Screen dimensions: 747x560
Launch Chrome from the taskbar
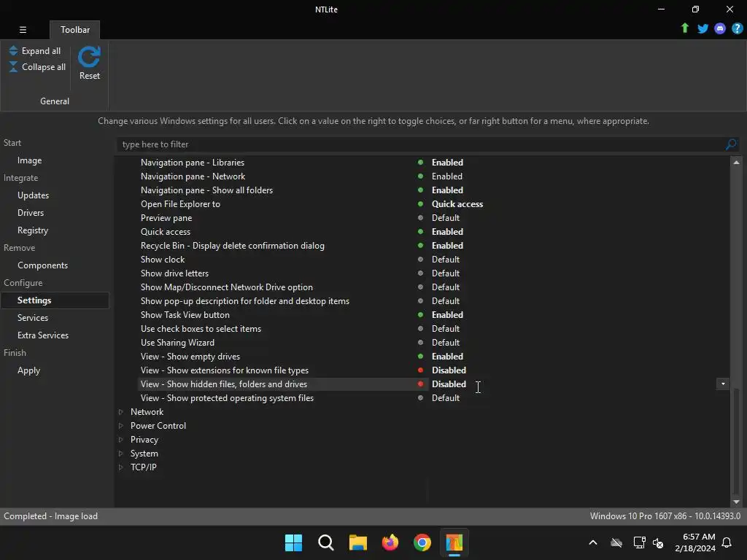(422, 542)
